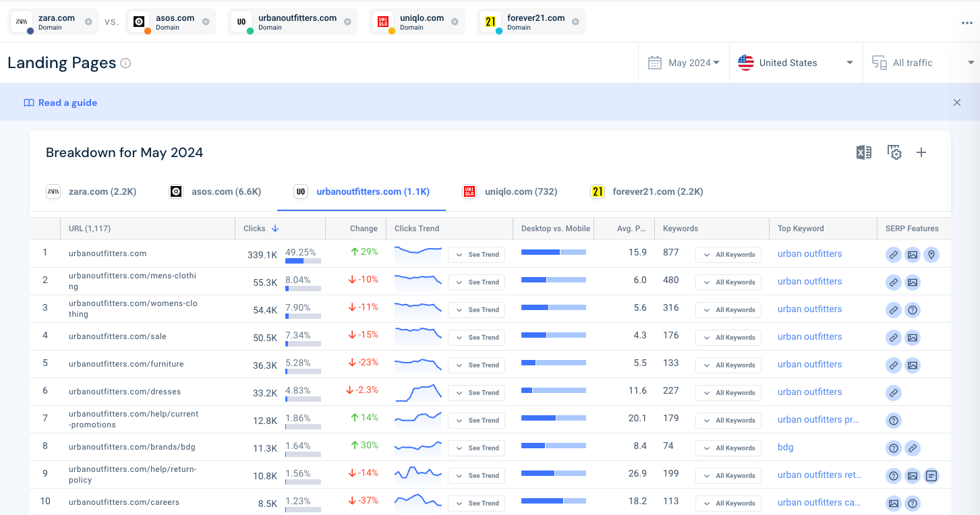Click image SERP icon for mens-clothing row
This screenshot has width=980, height=515.
tap(913, 282)
